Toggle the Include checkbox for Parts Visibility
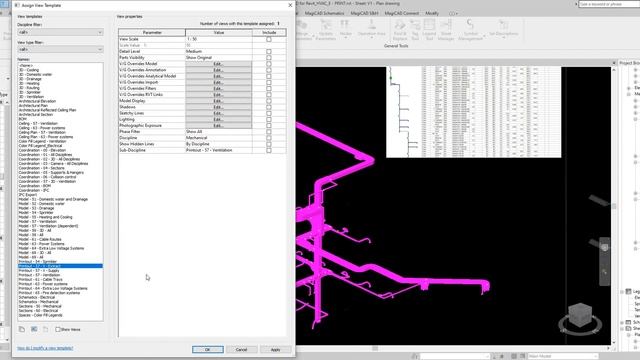This screenshot has width=640, height=360. tap(269, 58)
